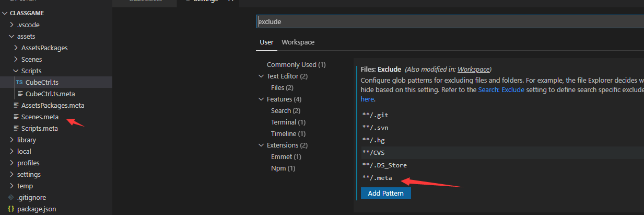Click the .gitignore file icon
This screenshot has height=215, width=644.
tap(11, 197)
